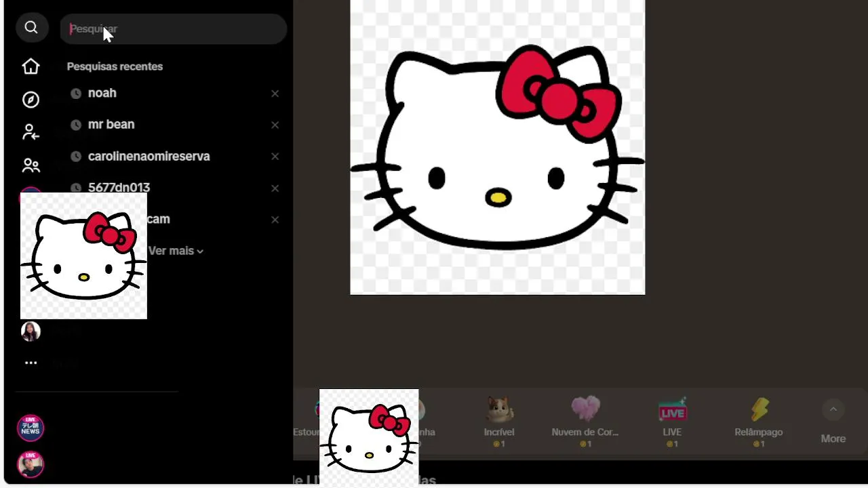Click the search magnifier icon
The width and height of the screenshot is (868, 488).
click(x=31, y=27)
